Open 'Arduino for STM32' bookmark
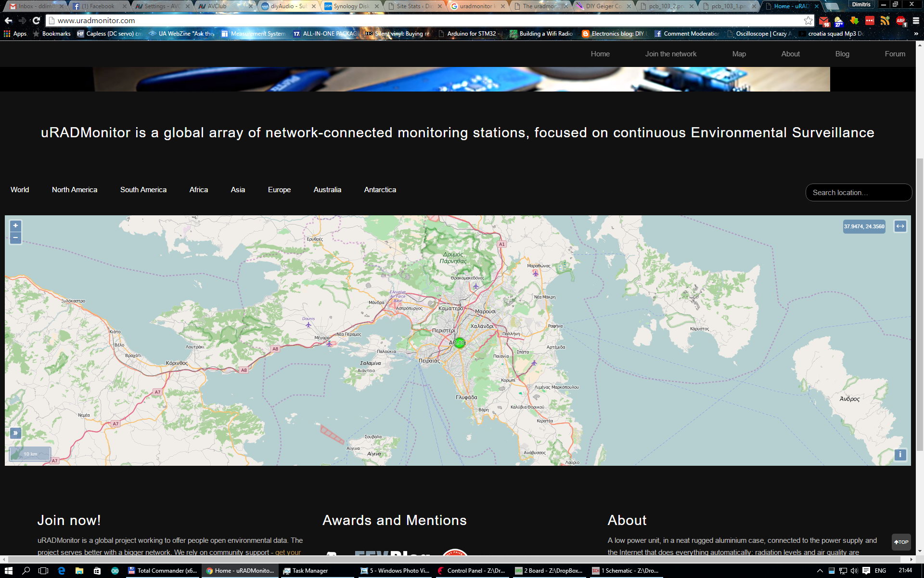Screen dimensions: 924x578 pos(469,34)
